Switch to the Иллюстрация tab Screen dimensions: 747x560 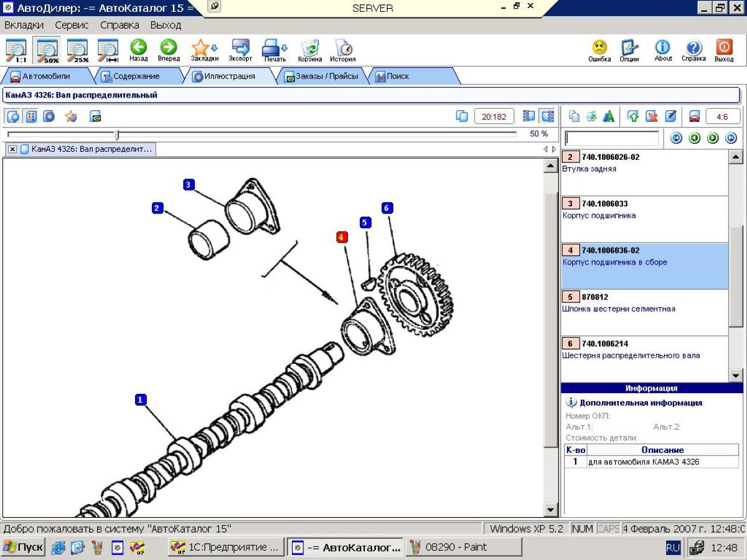point(230,76)
